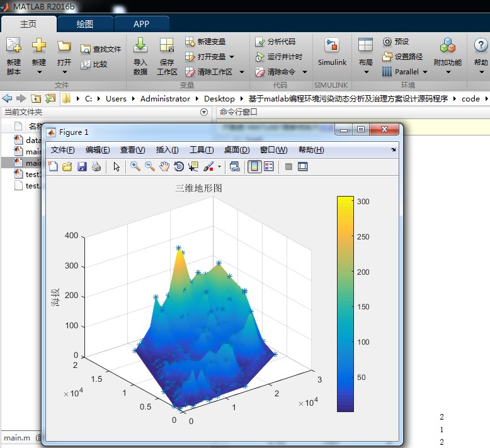The width and height of the screenshot is (490, 448).
Task: Click link plot icon in Figure toolbar
Action: point(235,166)
